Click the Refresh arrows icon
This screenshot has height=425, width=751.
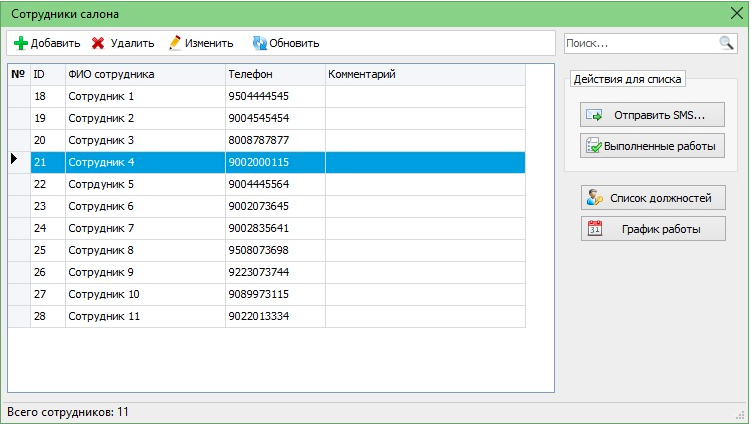click(259, 43)
